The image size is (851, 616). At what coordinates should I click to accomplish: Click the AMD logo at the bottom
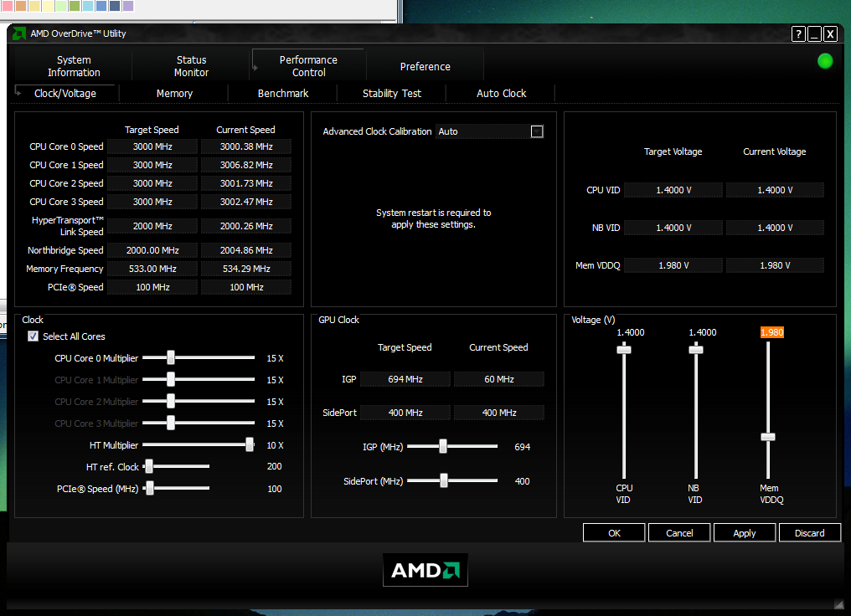(x=425, y=570)
